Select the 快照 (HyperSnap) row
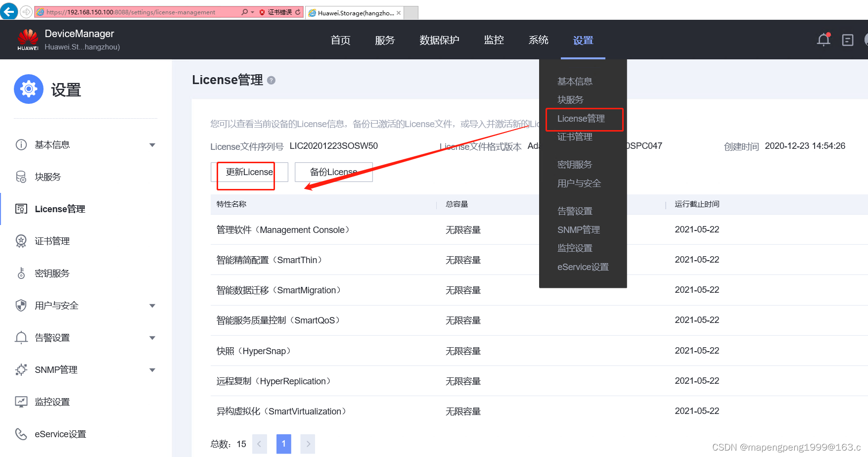This screenshot has width=868, height=457. click(x=539, y=351)
